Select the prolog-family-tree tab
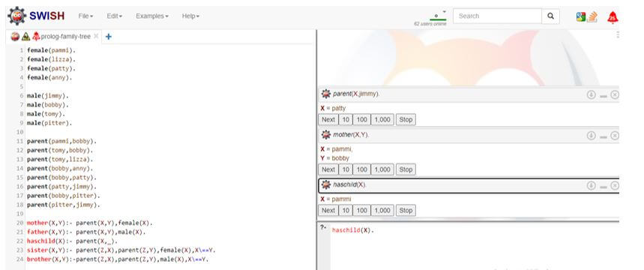644x270 pixels. [x=66, y=37]
